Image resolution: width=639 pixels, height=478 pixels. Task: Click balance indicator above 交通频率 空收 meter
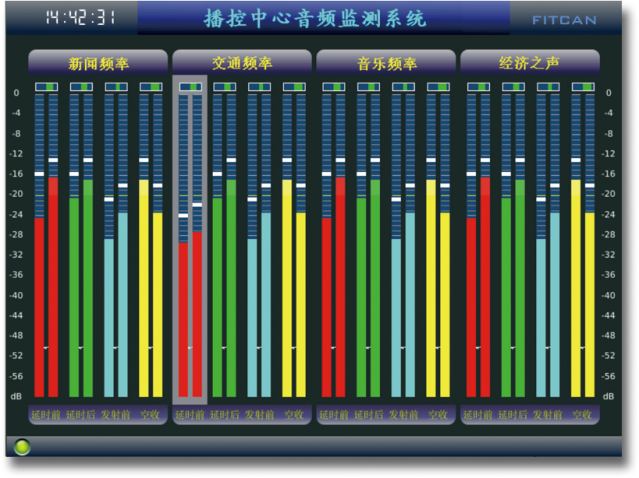294,87
